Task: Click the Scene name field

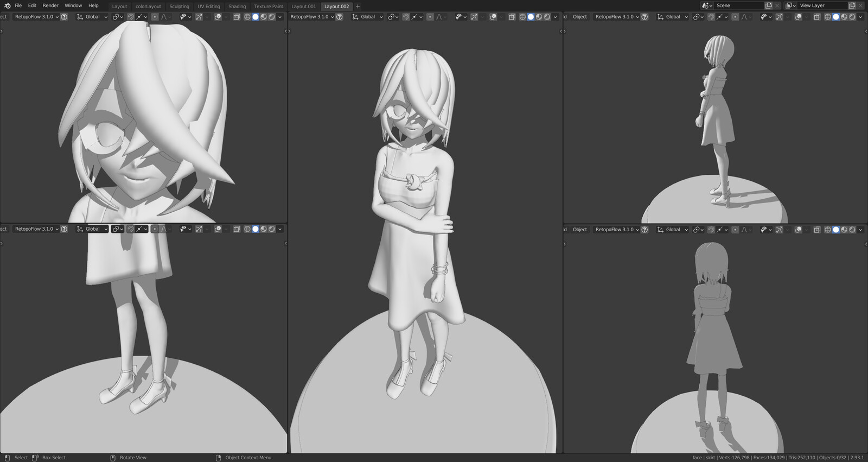Action: 739,5
